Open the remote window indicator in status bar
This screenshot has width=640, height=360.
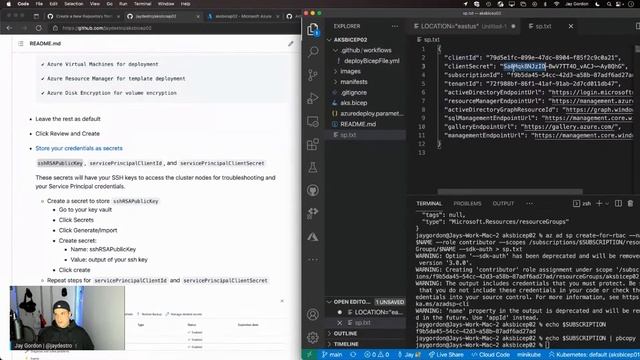(309, 354)
